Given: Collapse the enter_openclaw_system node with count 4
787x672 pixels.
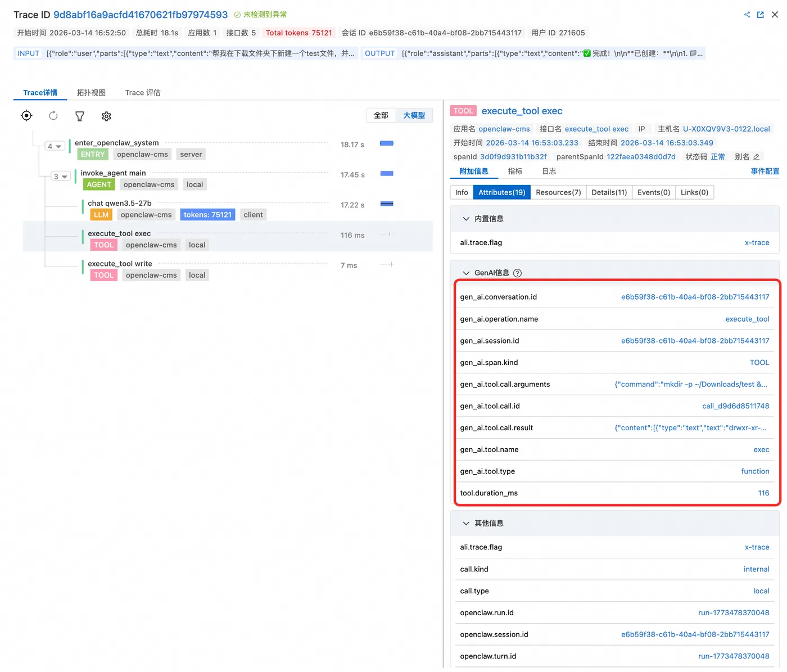Looking at the screenshot, I should 54,146.
